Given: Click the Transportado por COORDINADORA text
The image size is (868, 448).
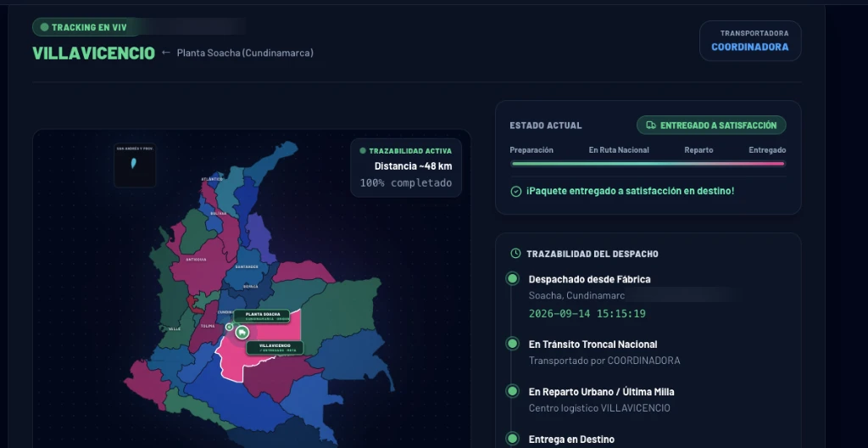Looking at the screenshot, I should coord(604,361).
